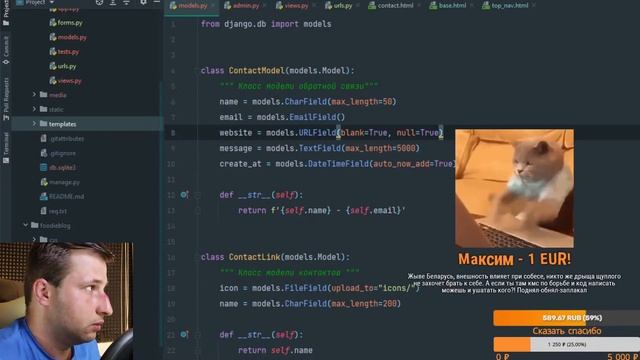This screenshot has height=360, width=640.
Task: Open the Project tool window stripe button
Action: point(6,12)
